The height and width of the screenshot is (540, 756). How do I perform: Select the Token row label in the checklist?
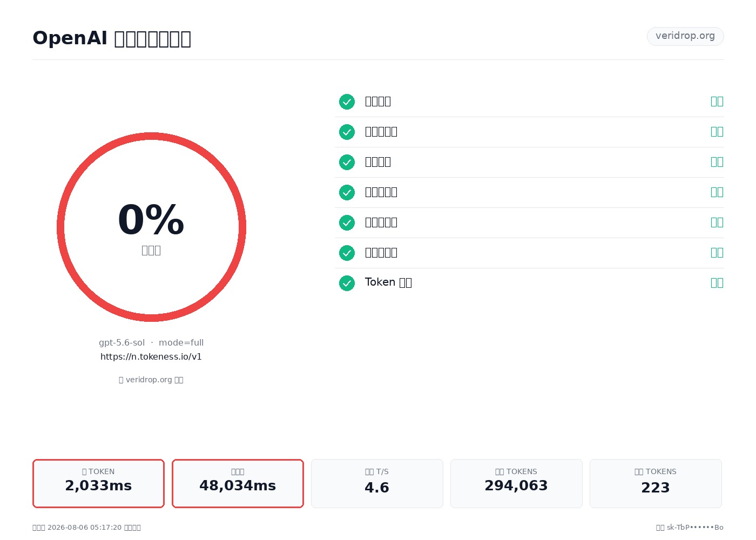(388, 282)
